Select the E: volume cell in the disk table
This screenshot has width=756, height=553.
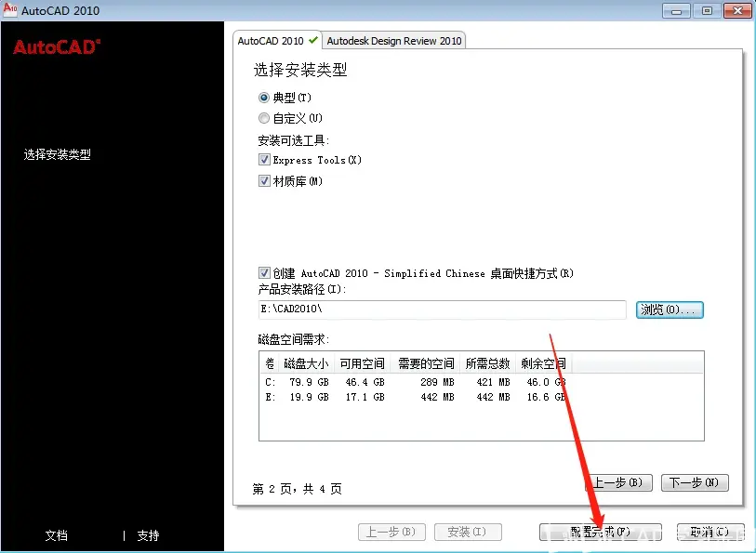click(270, 398)
